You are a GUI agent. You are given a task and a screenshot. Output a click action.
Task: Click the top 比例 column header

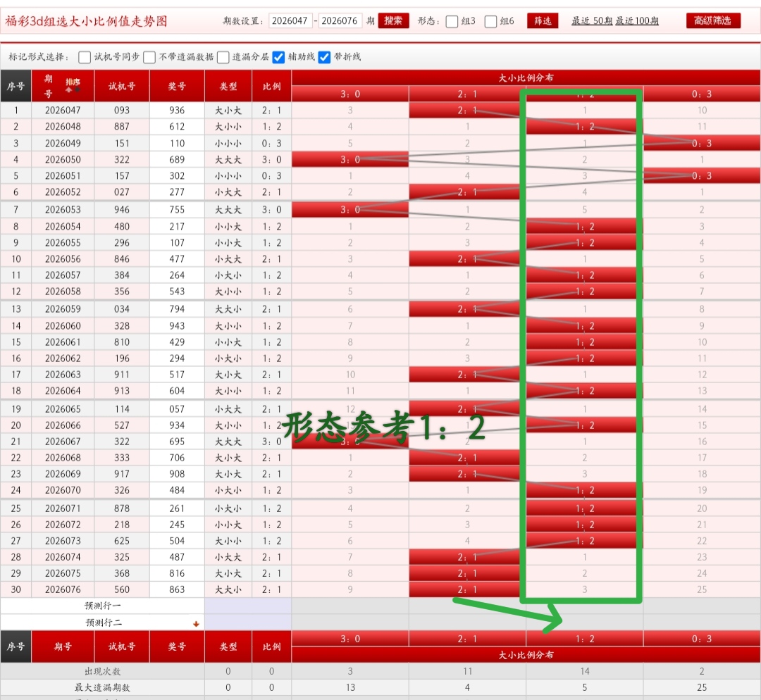pyautogui.click(x=272, y=86)
